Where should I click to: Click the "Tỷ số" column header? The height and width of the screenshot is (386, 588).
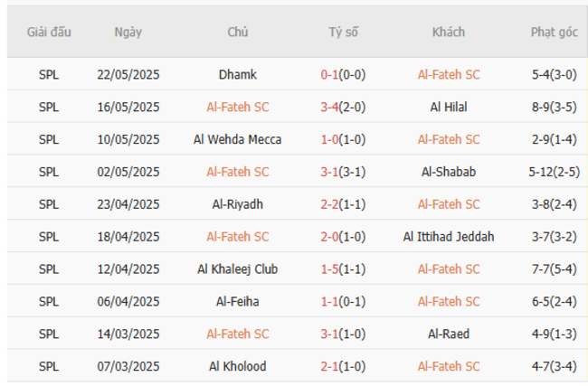tap(343, 32)
